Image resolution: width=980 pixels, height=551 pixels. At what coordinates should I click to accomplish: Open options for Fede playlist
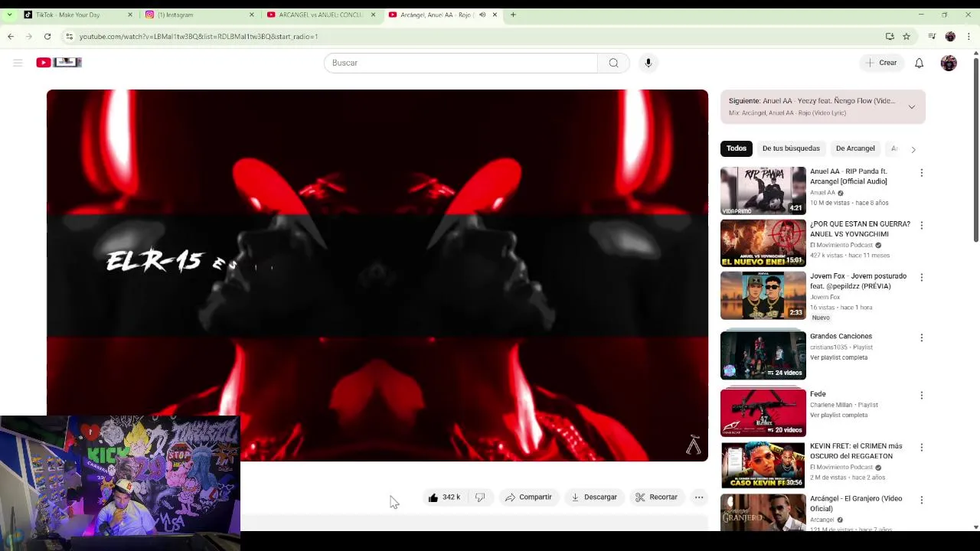922,396
